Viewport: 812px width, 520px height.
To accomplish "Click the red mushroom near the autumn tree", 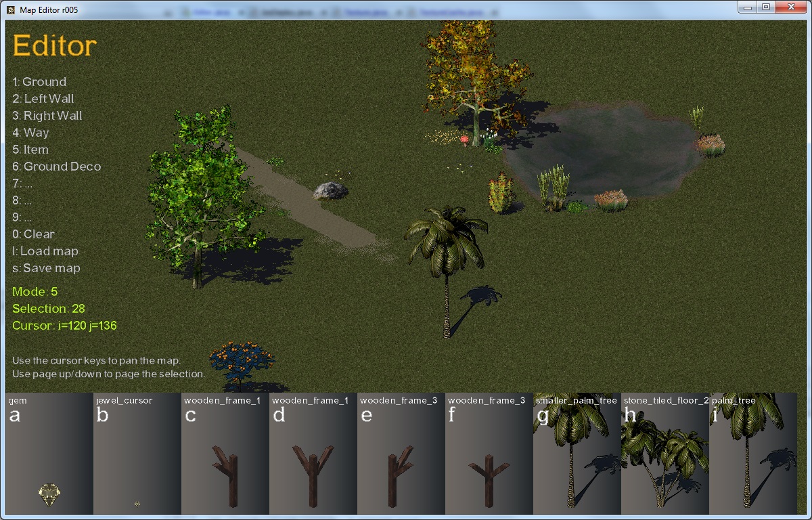I will click(x=465, y=139).
